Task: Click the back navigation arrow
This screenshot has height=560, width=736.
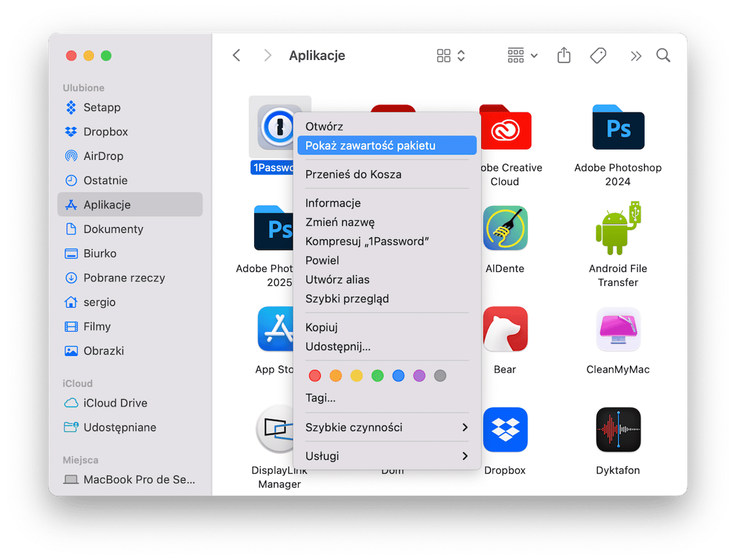Action: [x=237, y=56]
